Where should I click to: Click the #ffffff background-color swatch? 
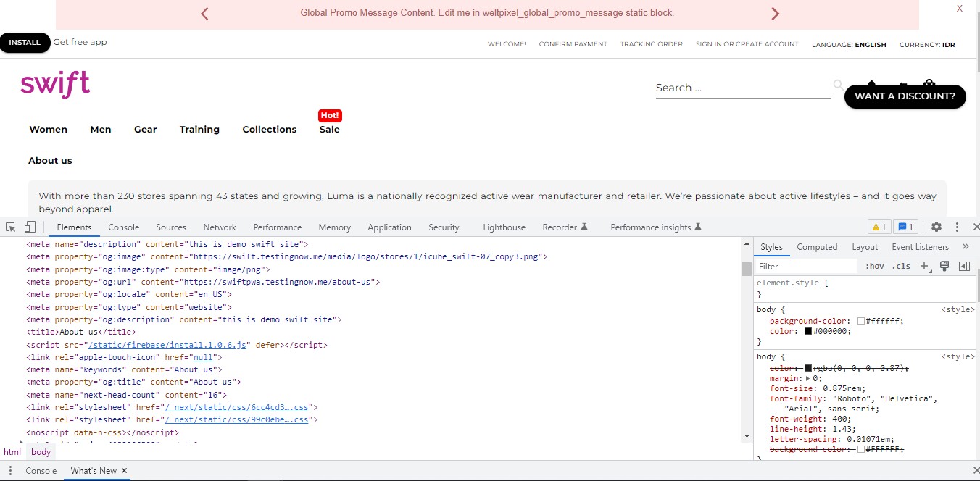point(860,321)
